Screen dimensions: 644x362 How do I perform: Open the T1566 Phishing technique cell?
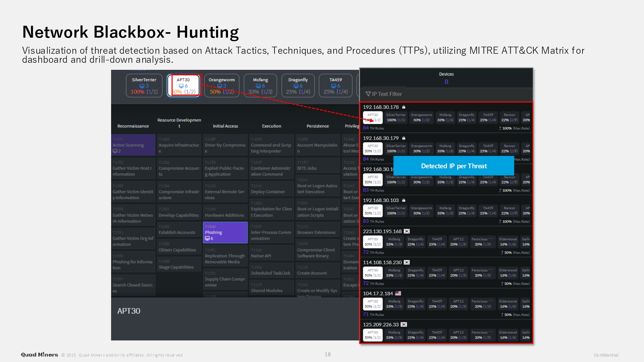pos(225,232)
